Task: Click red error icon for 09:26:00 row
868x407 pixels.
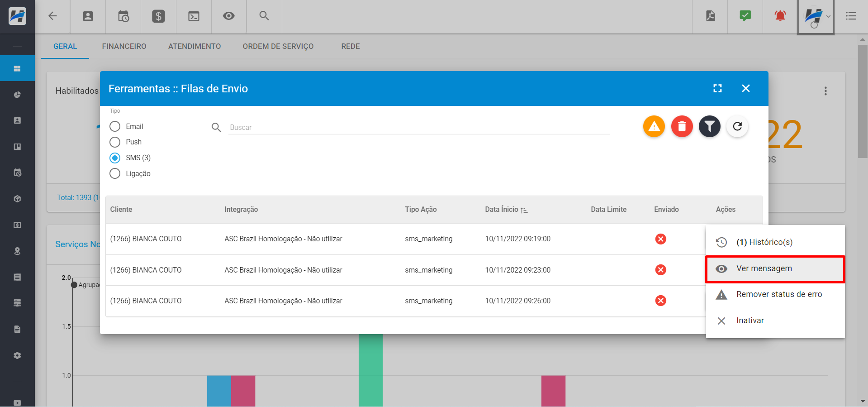Action: click(661, 301)
